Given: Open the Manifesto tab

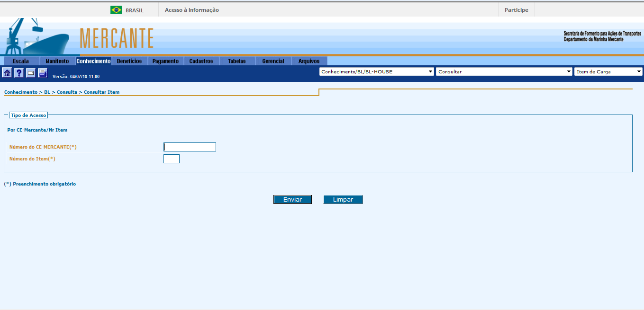Looking at the screenshot, I should click(57, 61).
